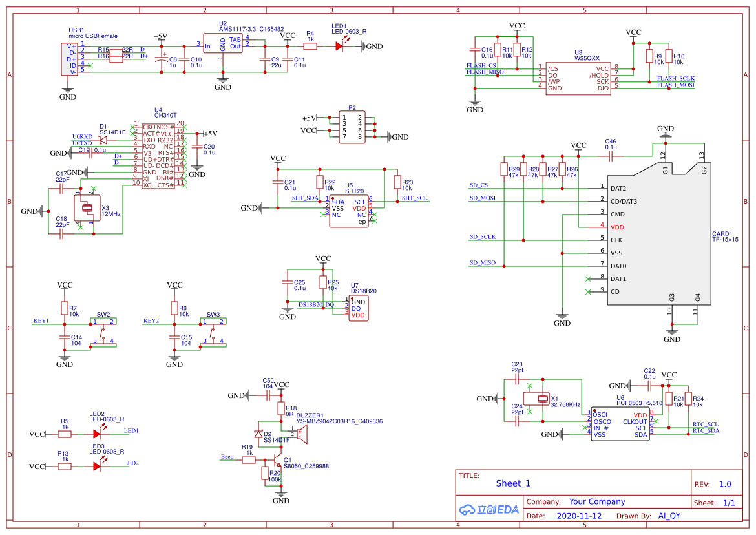Select the FLASH_MOSI net label
Image resolution: width=756 pixels, height=535 pixels.
[x=676, y=85]
